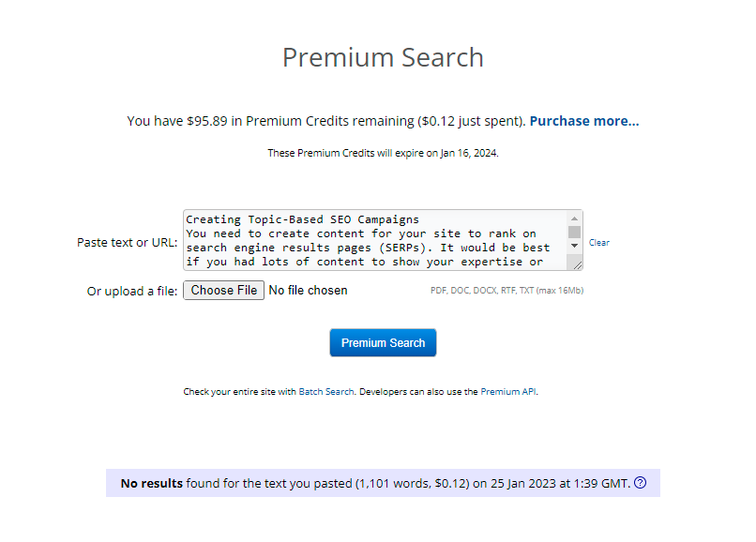The image size is (756, 542).
Task: Click the 'Paste text or URL:' label
Action: tap(128, 243)
